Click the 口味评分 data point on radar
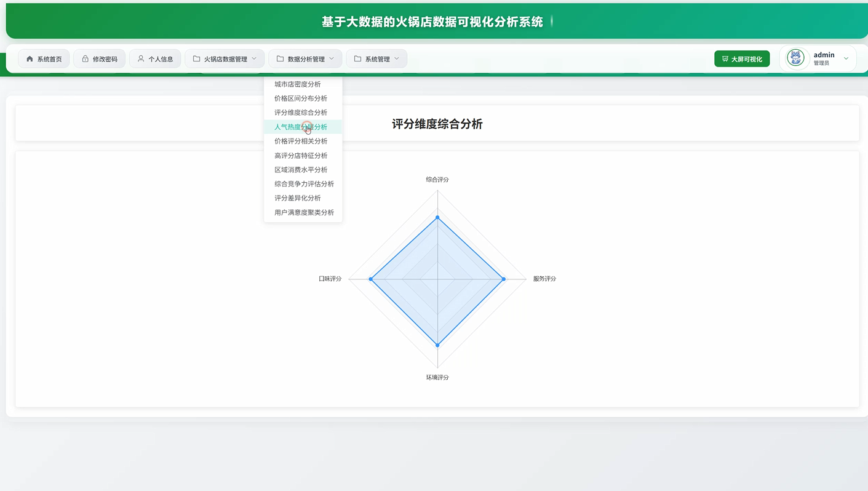 coord(371,279)
